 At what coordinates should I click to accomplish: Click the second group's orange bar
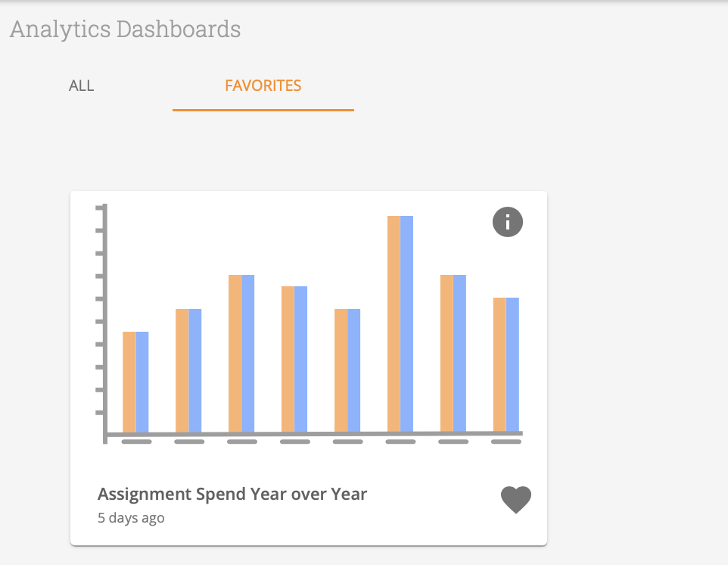[182, 370]
